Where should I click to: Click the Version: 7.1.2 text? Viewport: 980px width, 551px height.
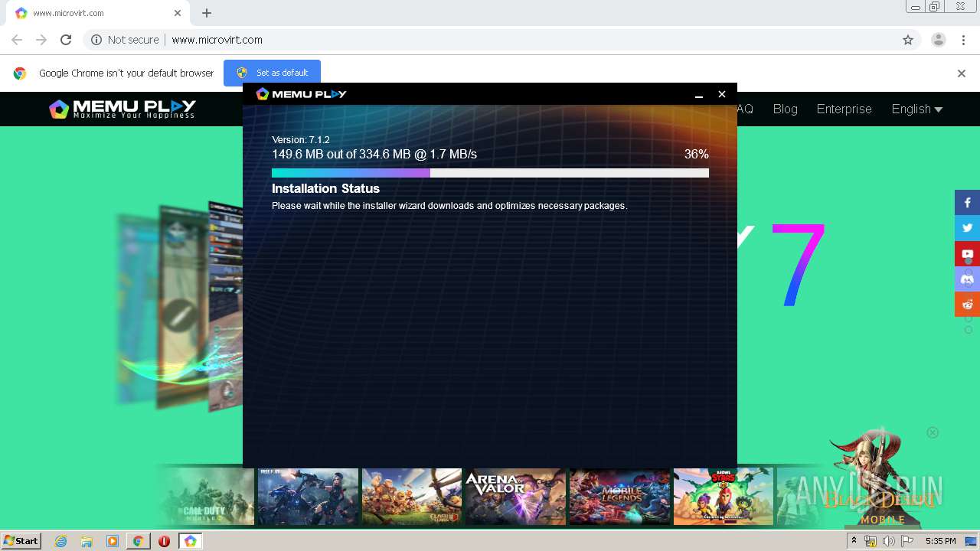point(301,140)
